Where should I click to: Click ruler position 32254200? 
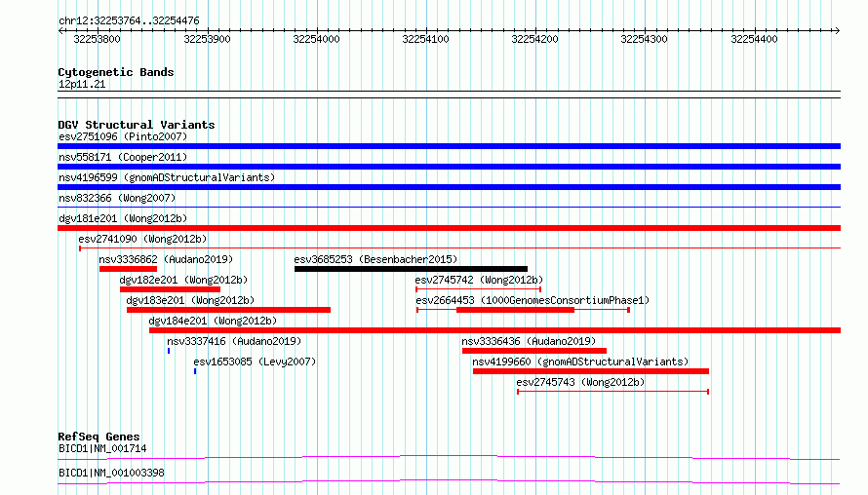[x=534, y=39]
